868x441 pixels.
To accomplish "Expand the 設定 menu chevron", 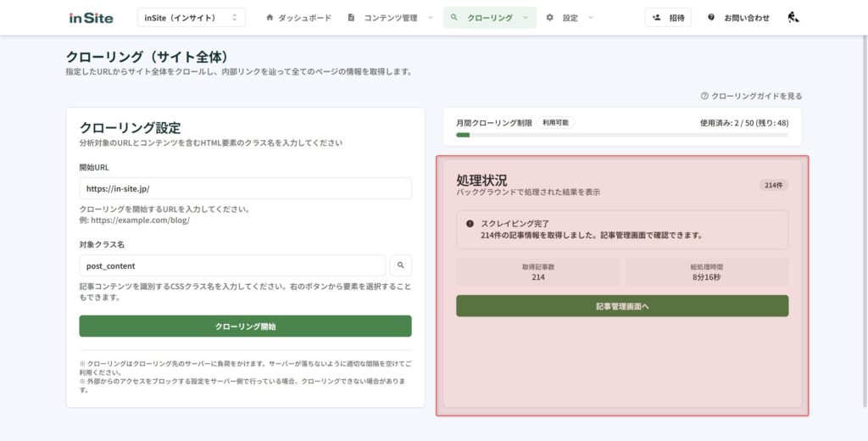I will [x=591, y=17].
